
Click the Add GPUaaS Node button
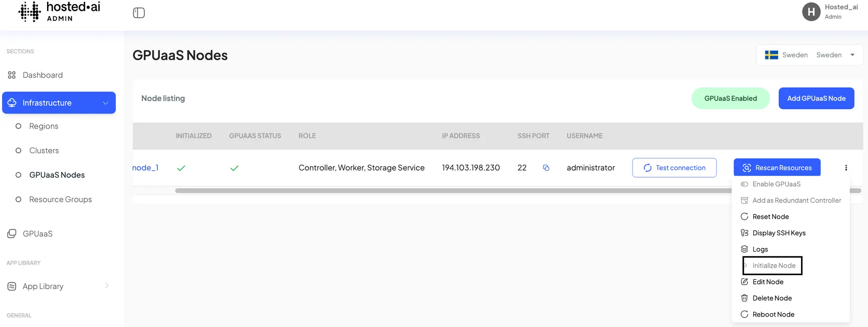click(x=816, y=98)
